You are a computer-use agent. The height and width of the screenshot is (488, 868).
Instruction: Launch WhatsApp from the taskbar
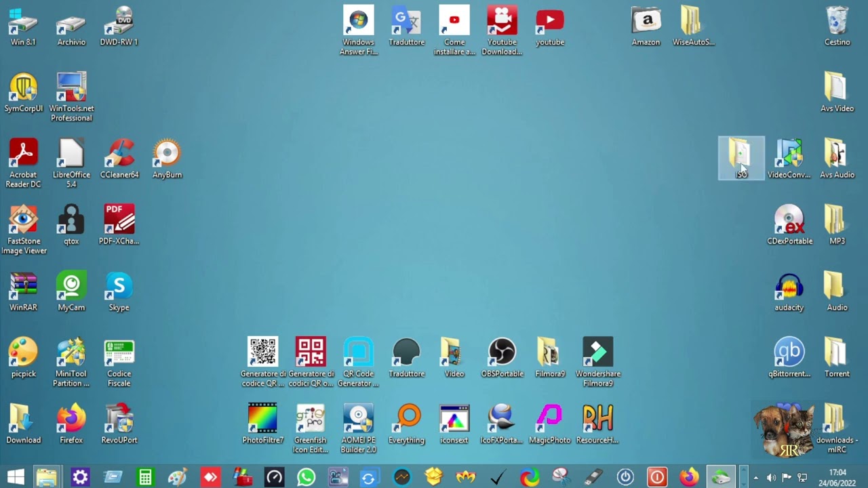[306, 478]
